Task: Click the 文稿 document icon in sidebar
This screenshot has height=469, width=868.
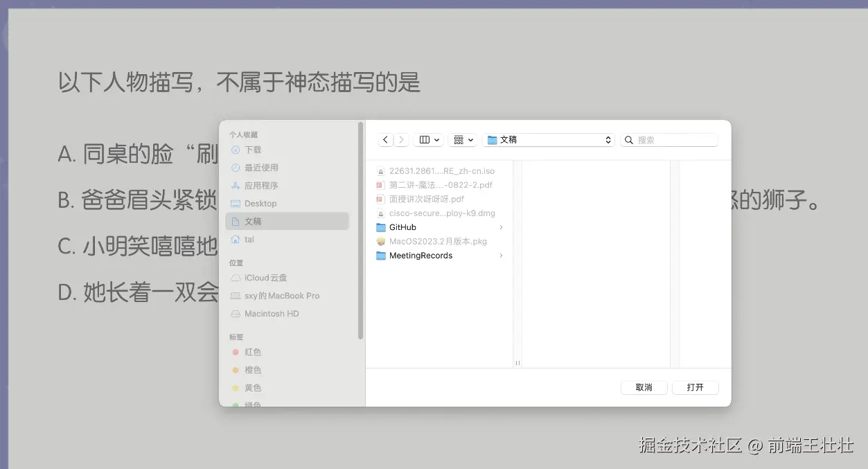Action: (x=236, y=221)
